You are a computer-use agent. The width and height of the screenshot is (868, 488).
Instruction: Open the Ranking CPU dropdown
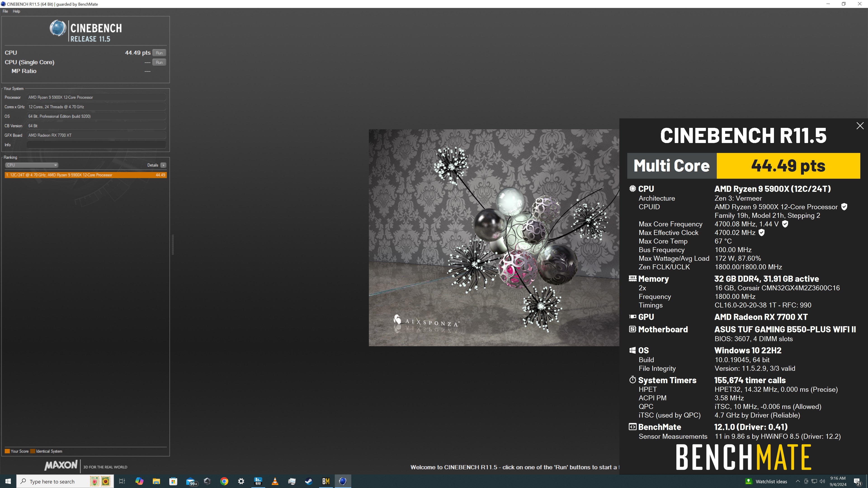point(32,165)
